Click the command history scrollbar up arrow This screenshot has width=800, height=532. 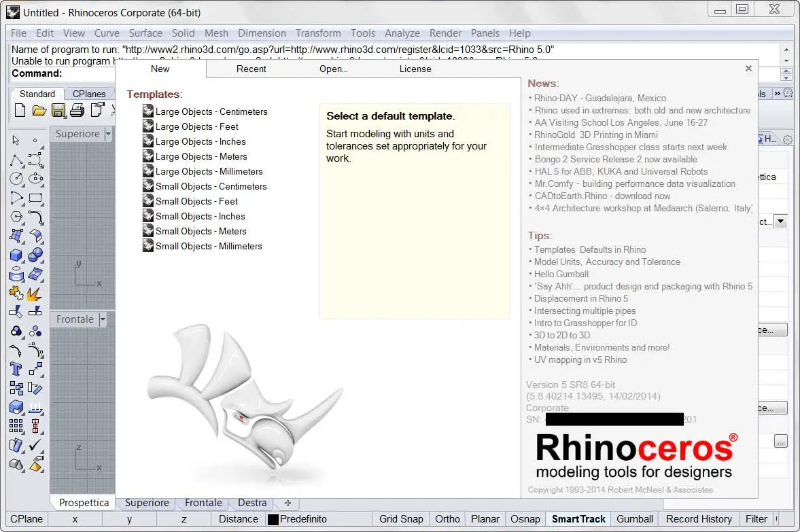coord(786,50)
